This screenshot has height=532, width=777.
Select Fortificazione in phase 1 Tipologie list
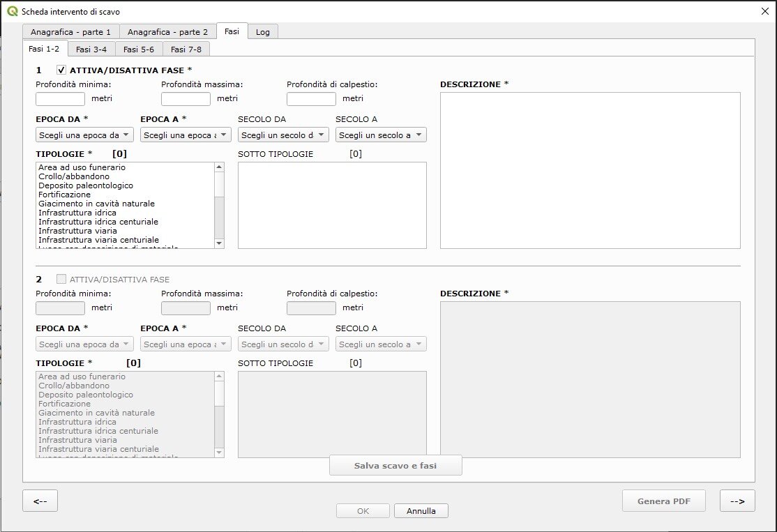point(65,195)
